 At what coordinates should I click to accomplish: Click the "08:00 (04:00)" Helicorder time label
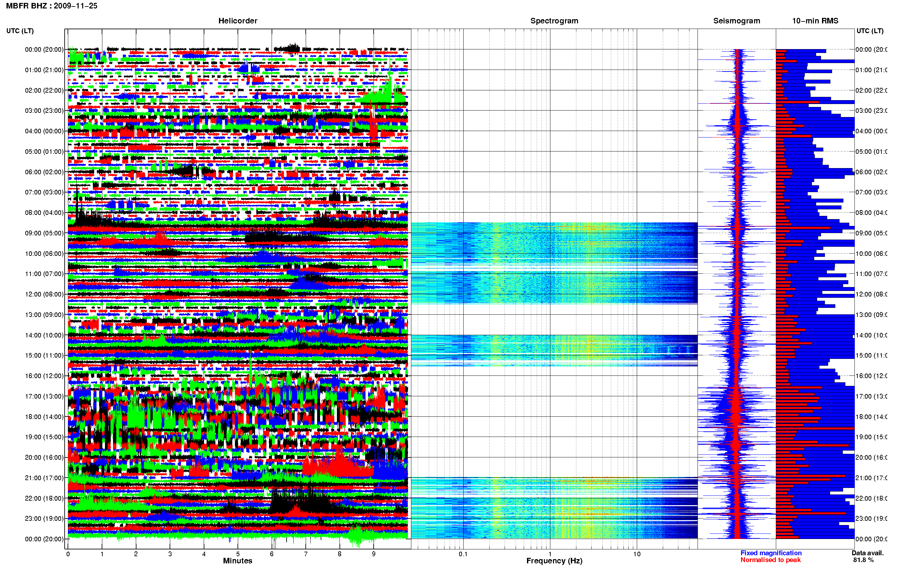pos(44,213)
